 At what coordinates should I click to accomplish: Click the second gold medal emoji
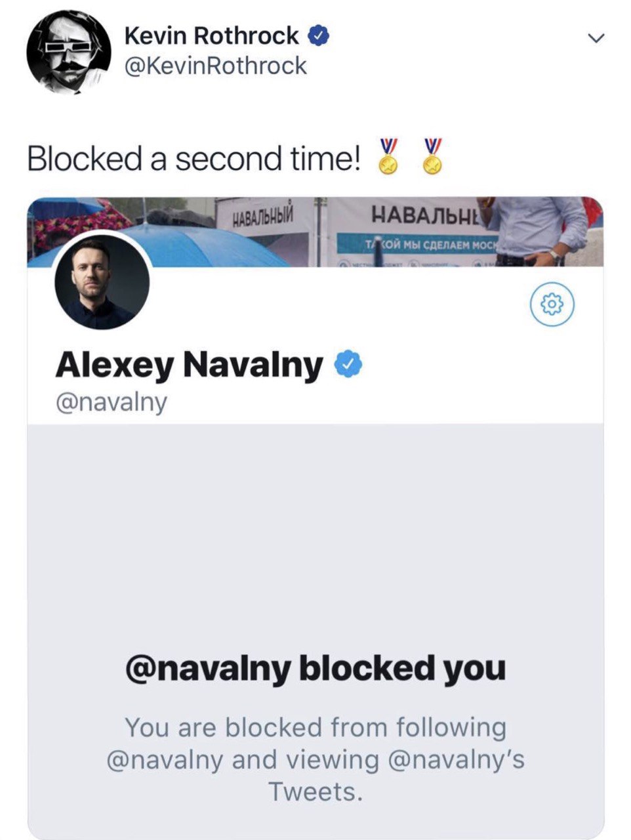pyautogui.click(x=432, y=157)
